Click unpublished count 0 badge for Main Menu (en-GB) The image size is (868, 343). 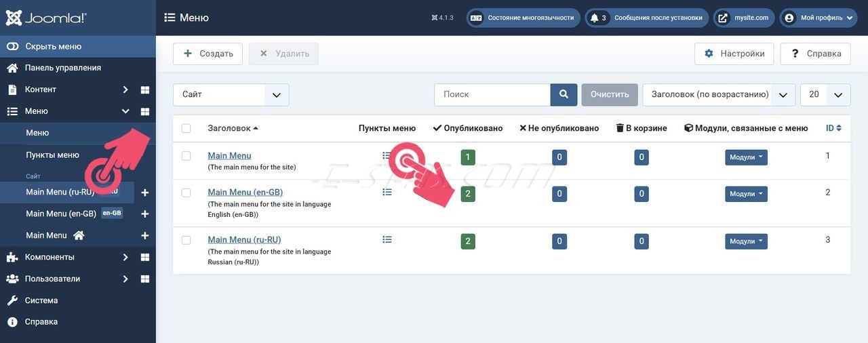[x=559, y=194]
